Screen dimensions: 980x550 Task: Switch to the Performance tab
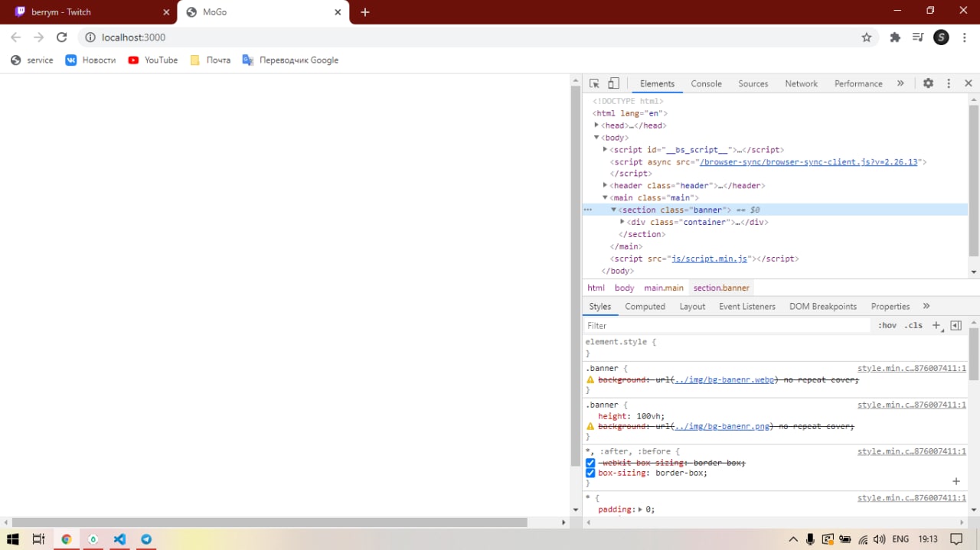(x=858, y=83)
